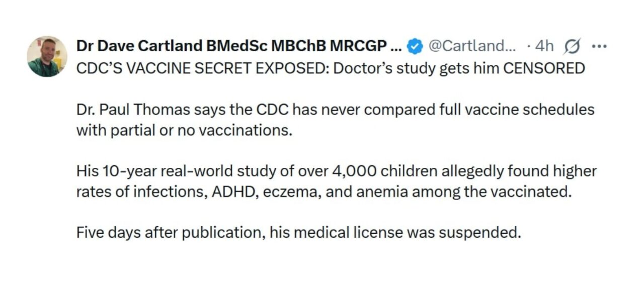This screenshot has height=285, width=644.
Task: Click the blue verified checkmark badge
Action: coord(414,47)
